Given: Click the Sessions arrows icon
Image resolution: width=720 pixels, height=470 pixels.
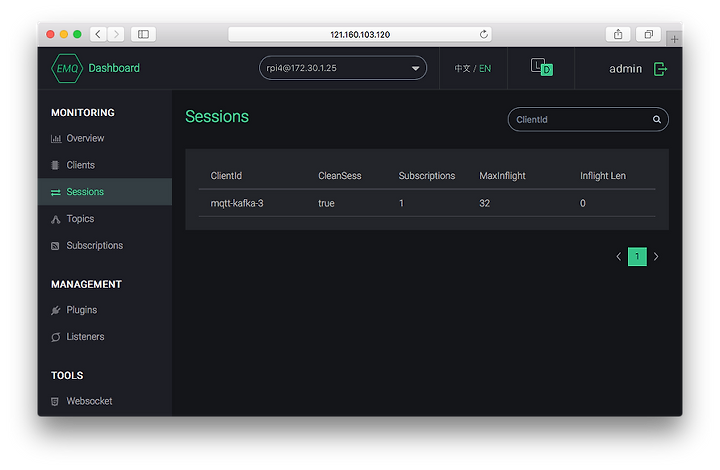Looking at the screenshot, I should point(56,192).
